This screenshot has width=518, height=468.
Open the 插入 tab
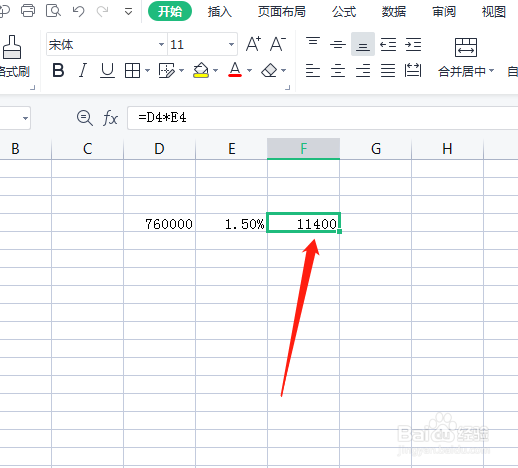coord(219,12)
